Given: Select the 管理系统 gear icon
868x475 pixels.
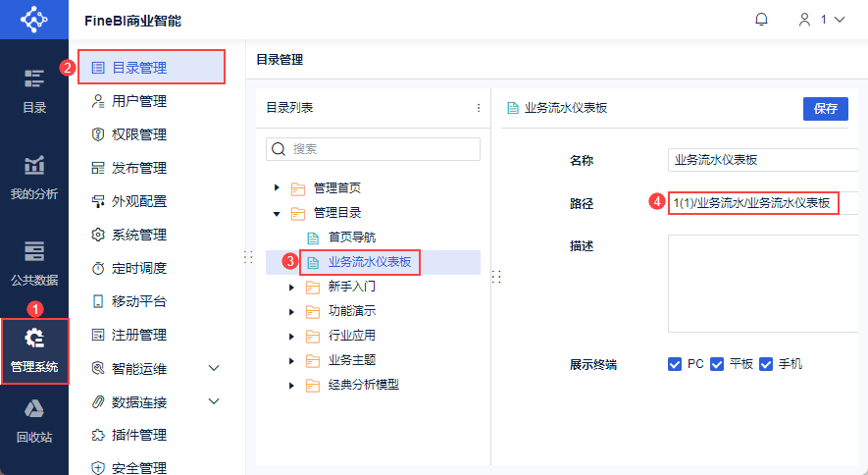Looking at the screenshot, I should coord(34,339).
